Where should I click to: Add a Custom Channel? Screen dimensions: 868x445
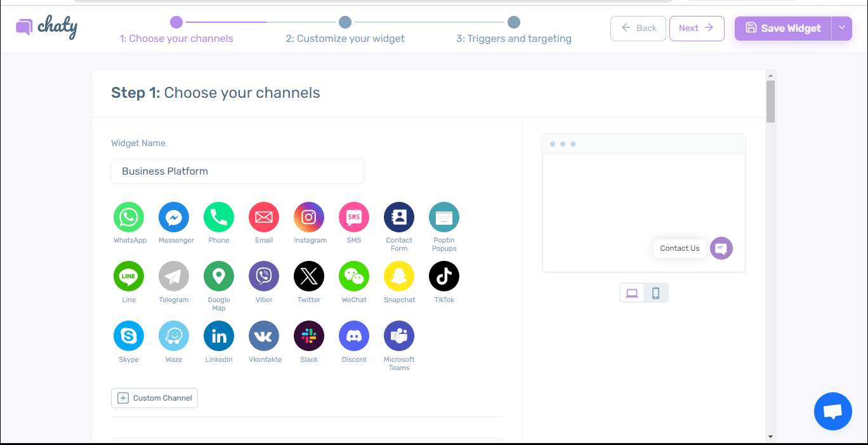point(154,398)
